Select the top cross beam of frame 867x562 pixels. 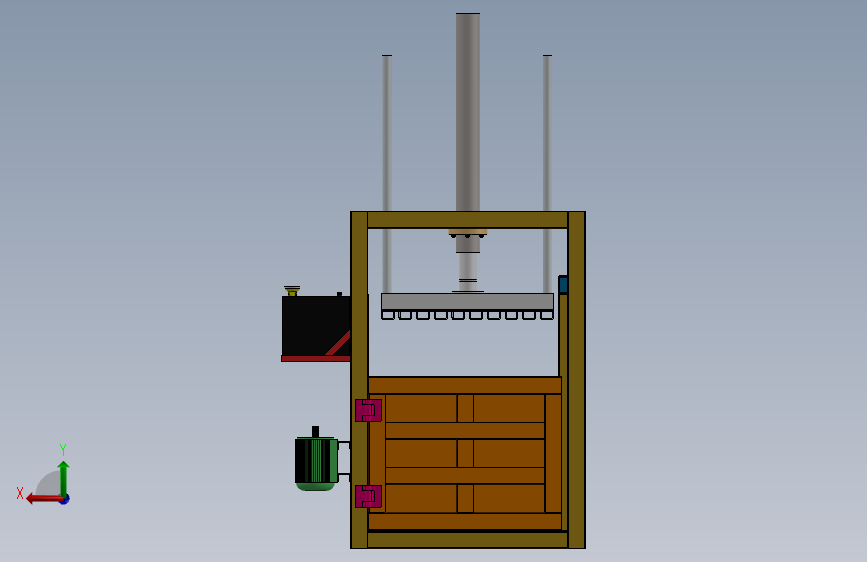coord(468,220)
